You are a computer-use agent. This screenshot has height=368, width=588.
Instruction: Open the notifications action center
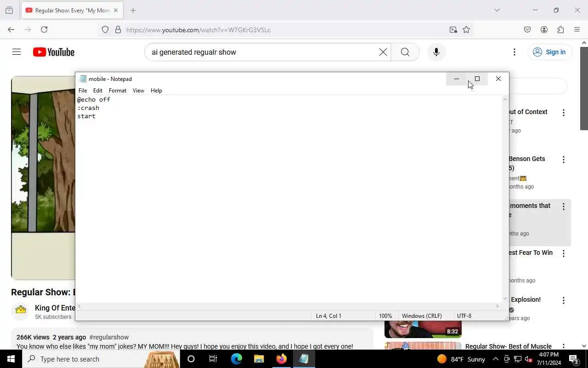[x=574, y=359]
